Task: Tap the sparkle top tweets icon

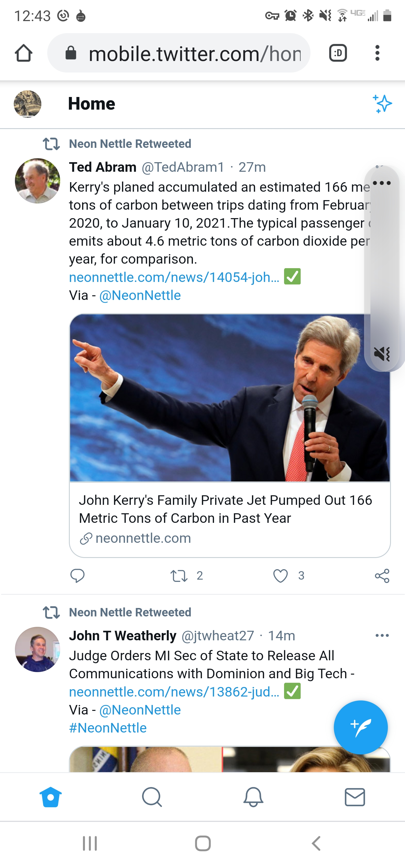Action: pyautogui.click(x=382, y=104)
